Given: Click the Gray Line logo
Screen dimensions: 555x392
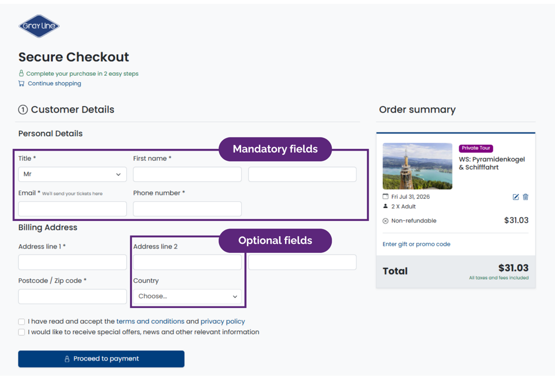Looking at the screenshot, I should (39, 26).
